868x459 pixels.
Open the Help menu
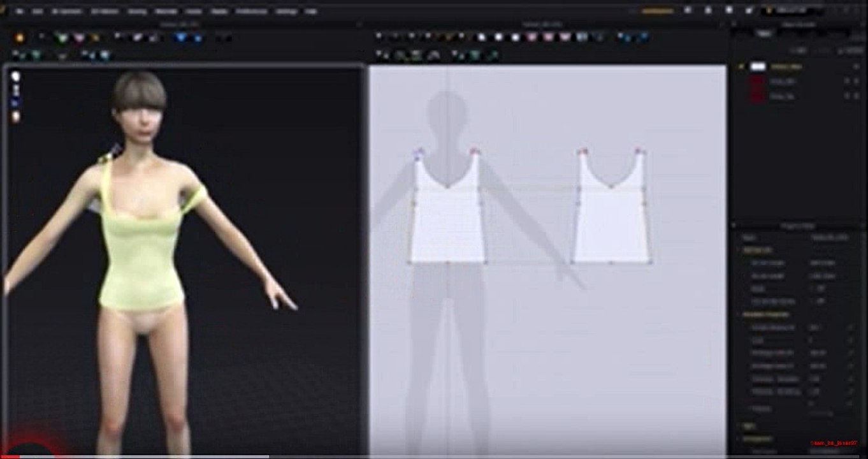310,11
